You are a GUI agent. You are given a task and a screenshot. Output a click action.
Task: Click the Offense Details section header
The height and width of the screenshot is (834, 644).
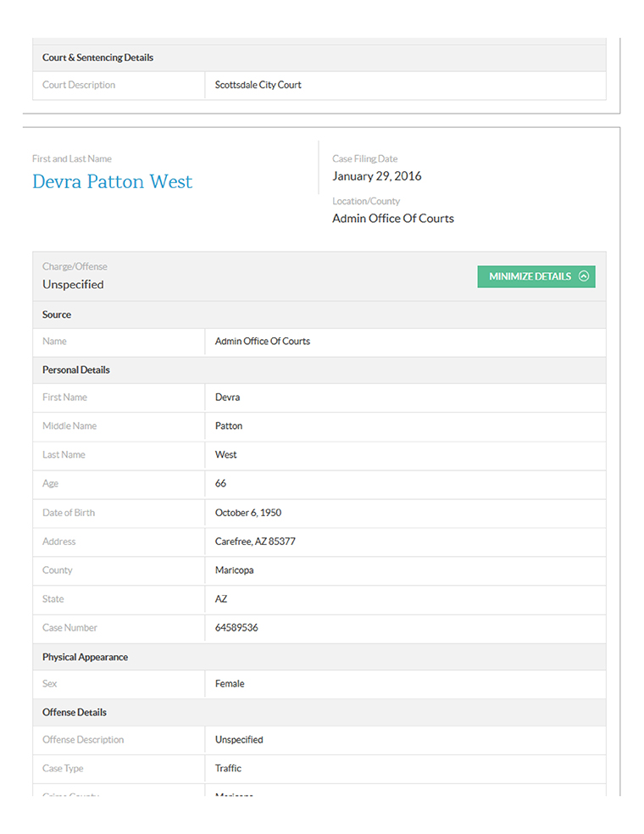(x=75, y=713)
